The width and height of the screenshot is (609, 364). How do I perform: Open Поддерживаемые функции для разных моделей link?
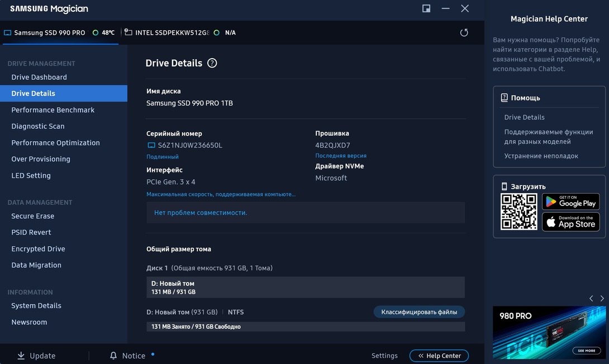(x=549, y=137)
